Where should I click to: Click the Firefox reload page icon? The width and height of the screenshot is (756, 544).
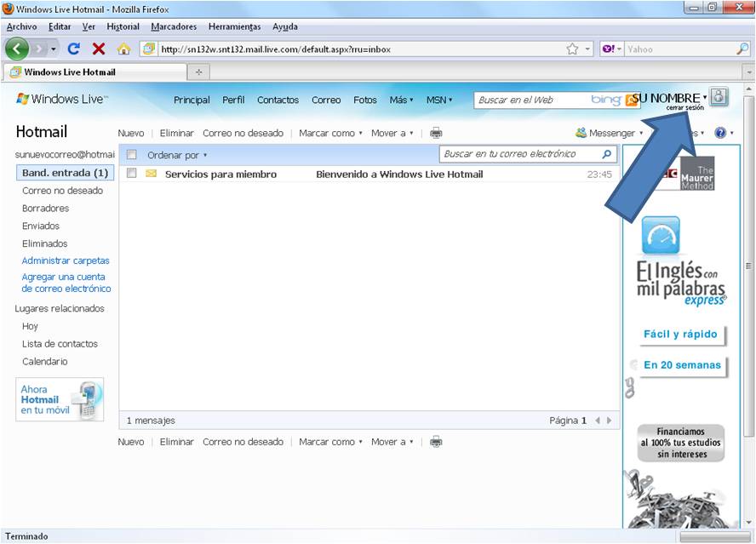tap(74, 49)
